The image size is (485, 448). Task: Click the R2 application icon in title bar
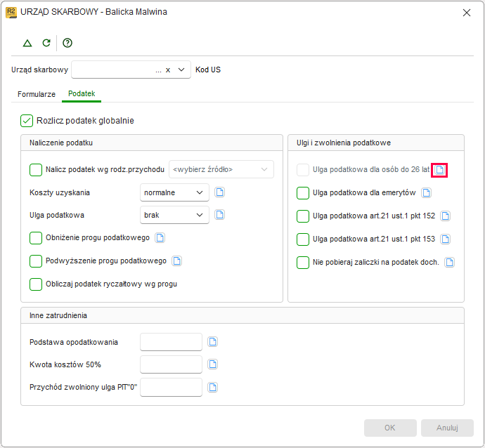[11, 12]
